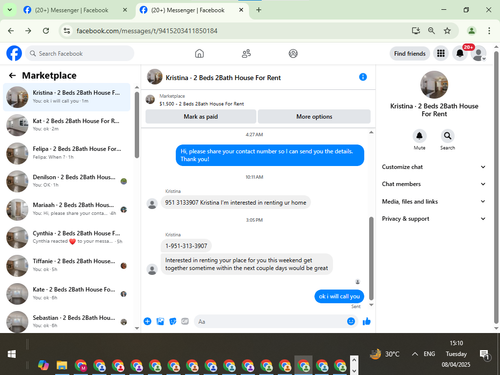Click the ENG language indicator
This screenshot has height=375, width=500.
point(429,354)
